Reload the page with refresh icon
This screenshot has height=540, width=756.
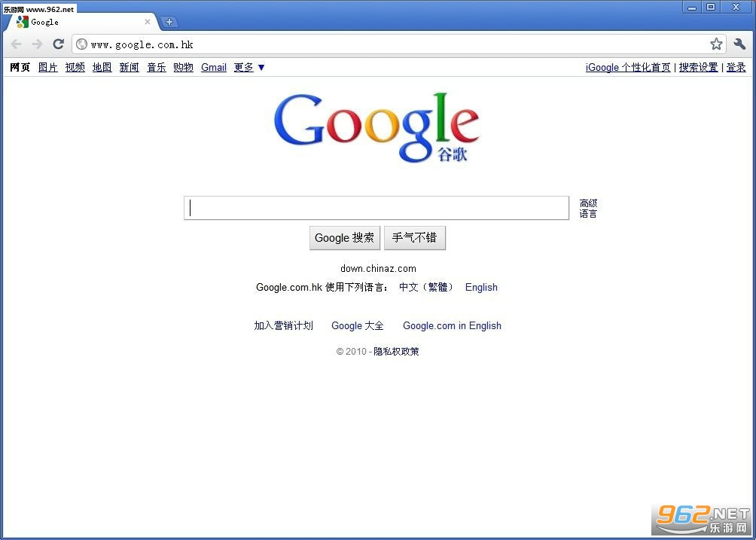point(58,44)
